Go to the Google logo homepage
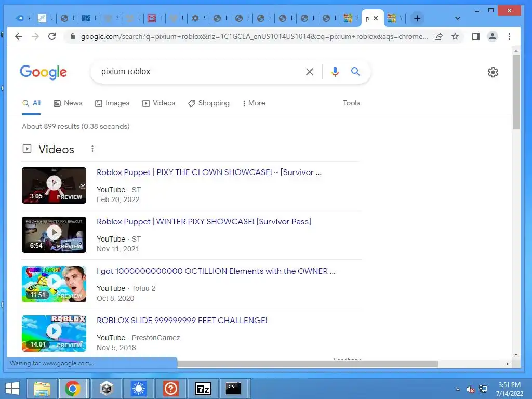 [x=44, y=72]
